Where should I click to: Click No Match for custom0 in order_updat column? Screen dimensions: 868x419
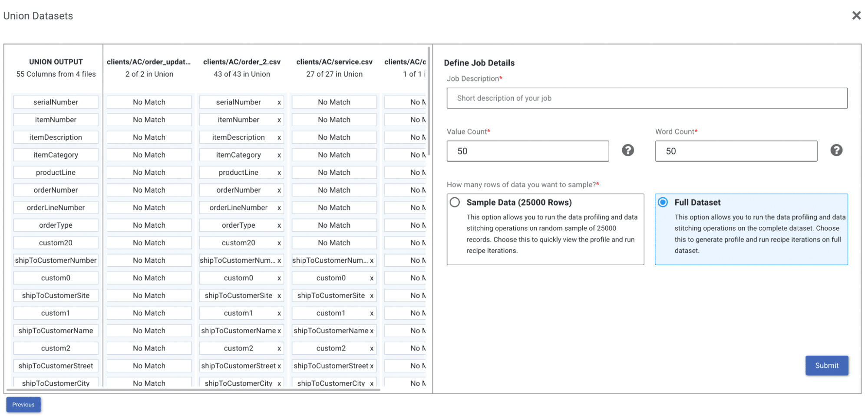tap(149, 278)
